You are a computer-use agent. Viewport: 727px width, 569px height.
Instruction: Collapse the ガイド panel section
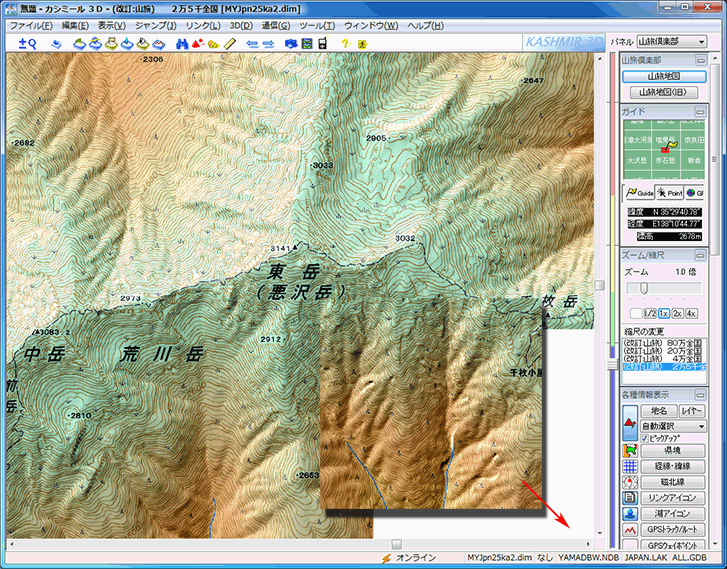[698, 111]
